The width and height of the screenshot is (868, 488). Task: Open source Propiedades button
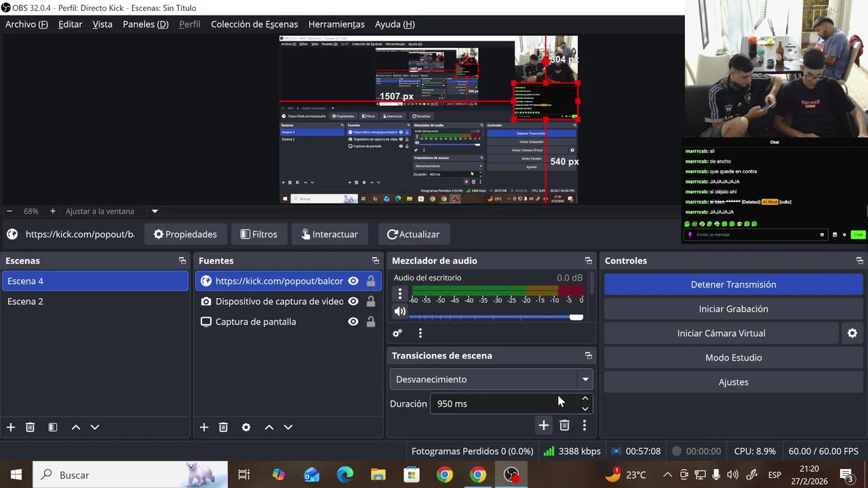(x=185, y=235)
